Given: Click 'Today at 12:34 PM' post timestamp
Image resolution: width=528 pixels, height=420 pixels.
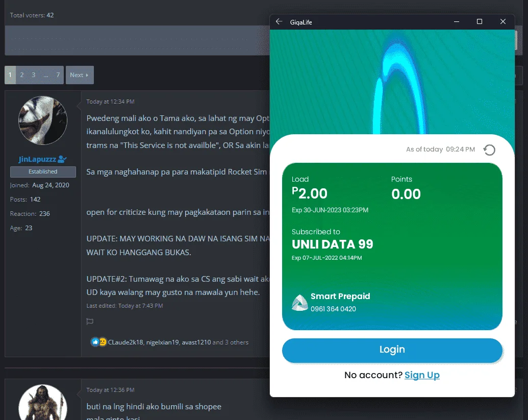Looking at the screenshot, I should [x=110, y=102].
